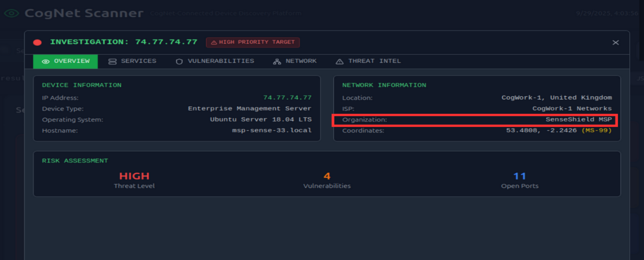
Task: Click the hostname msp-sense-33.local
Action: 272,130
